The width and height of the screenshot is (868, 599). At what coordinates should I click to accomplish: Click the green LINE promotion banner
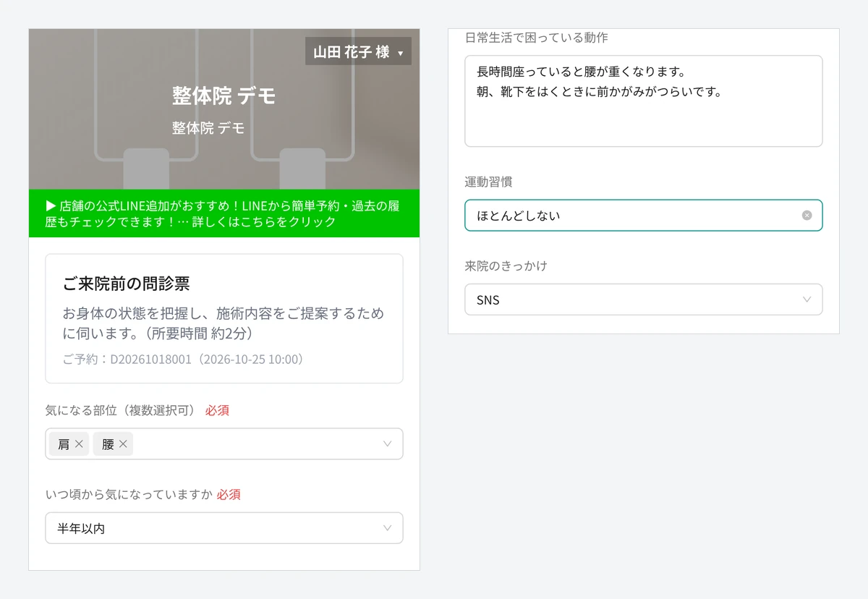point(224,213)
